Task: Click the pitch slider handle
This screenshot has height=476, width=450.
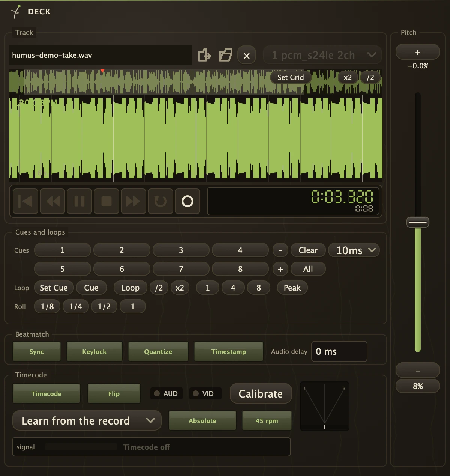Action: click(x=418, y=222)
